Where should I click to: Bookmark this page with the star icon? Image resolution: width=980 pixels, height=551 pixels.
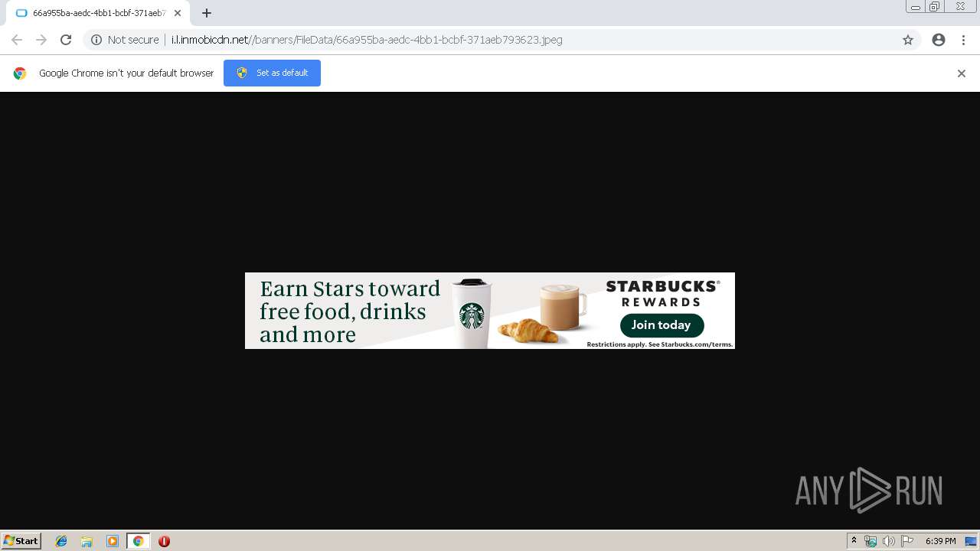coord(908,40)
